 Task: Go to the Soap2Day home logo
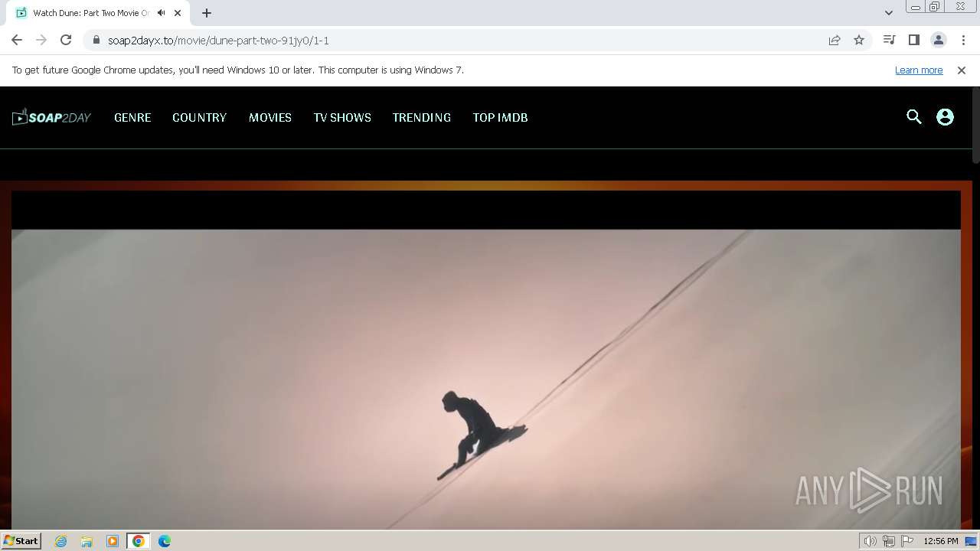pyautogui.click(x=51, y=117)
